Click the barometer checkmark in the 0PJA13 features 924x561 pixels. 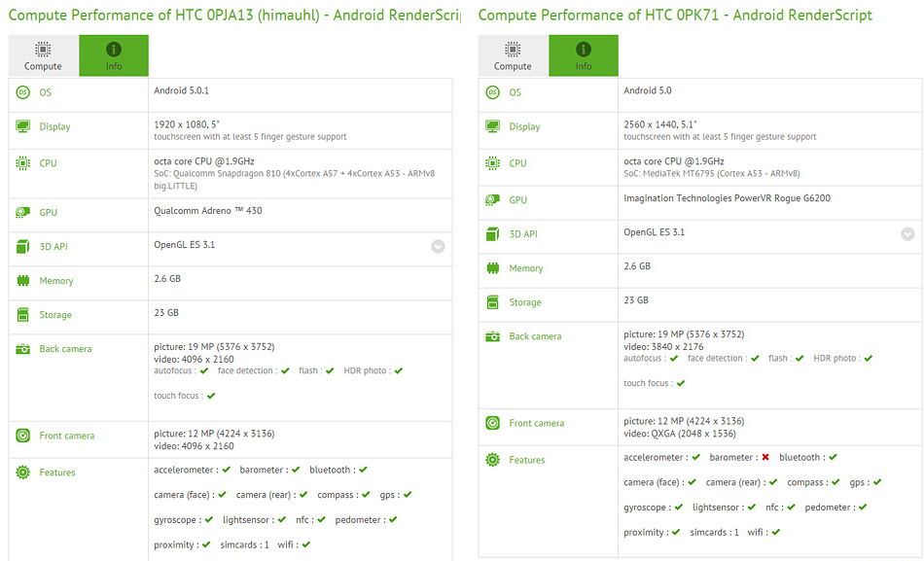[296, 470]
